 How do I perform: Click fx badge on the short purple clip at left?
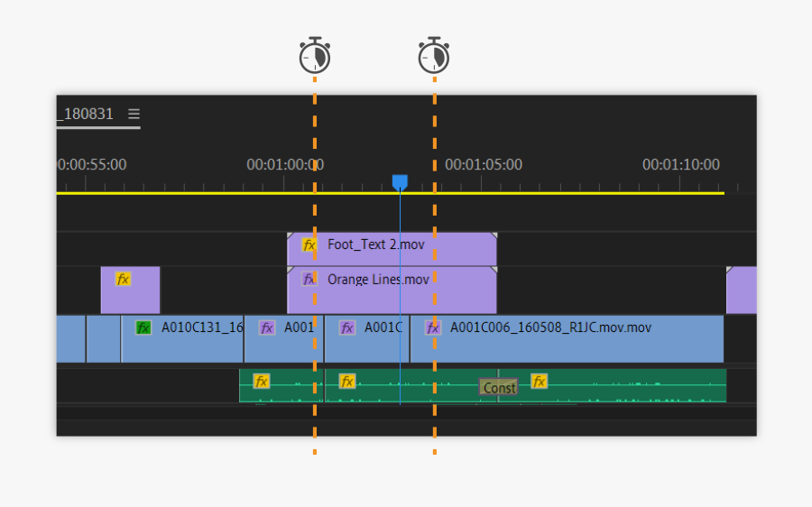point(123,279)
